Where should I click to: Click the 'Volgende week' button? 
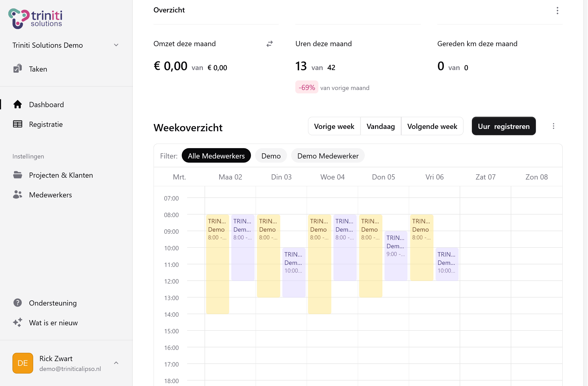[432, 126]
